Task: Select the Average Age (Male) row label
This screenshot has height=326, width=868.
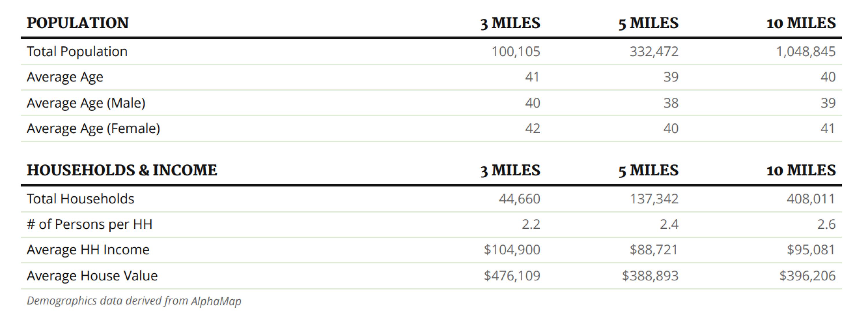Action: pos(86,103)
